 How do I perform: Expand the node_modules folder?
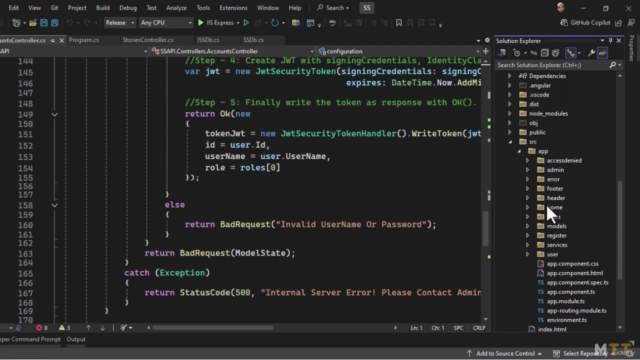509,113
